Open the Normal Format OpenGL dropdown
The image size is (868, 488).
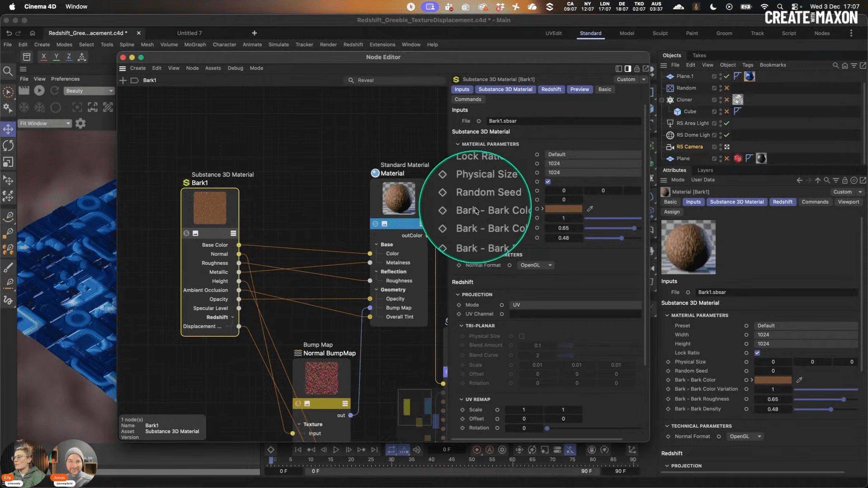click(536, 265)
